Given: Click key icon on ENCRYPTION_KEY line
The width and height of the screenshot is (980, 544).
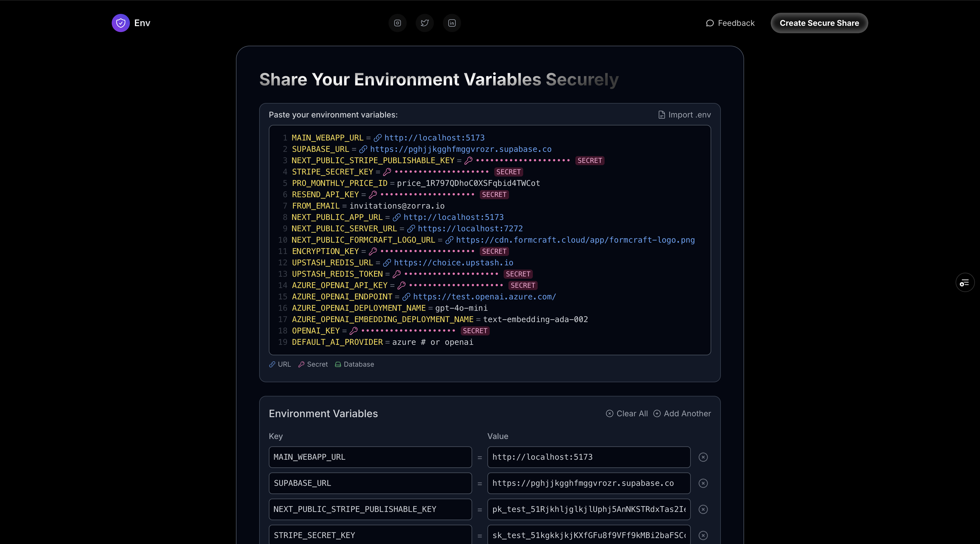Looking at the screenshot, I should point(373,251).
